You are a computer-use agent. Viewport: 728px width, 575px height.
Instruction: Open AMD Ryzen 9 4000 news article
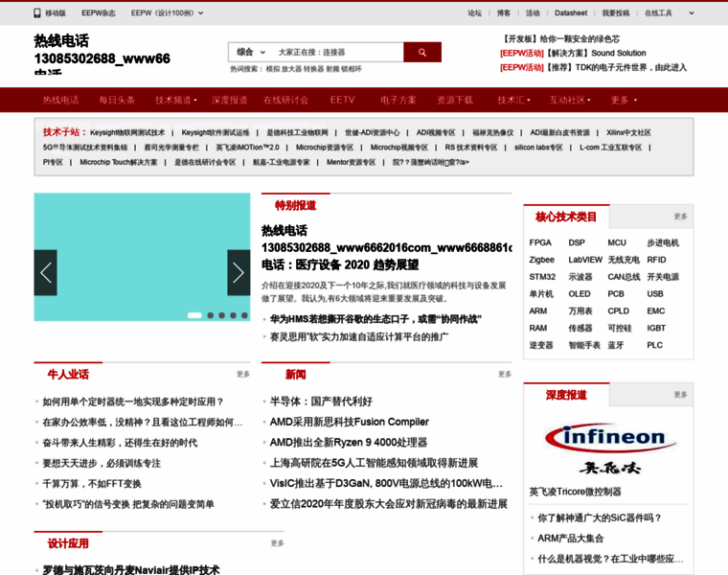349,443
